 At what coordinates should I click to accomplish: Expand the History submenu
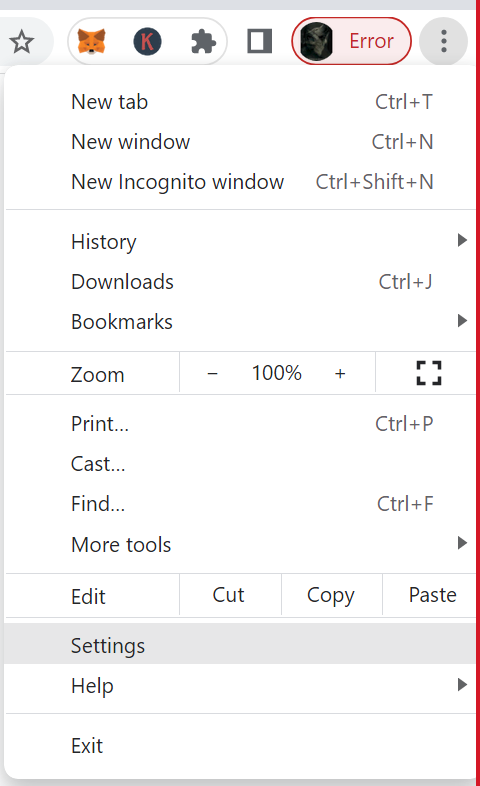point(240,241)
